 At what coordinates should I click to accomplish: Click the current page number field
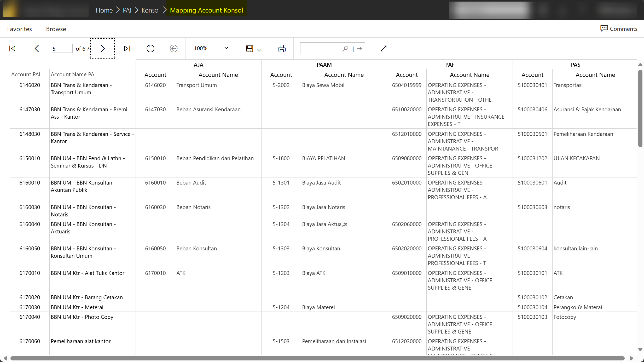coord(62,49)
